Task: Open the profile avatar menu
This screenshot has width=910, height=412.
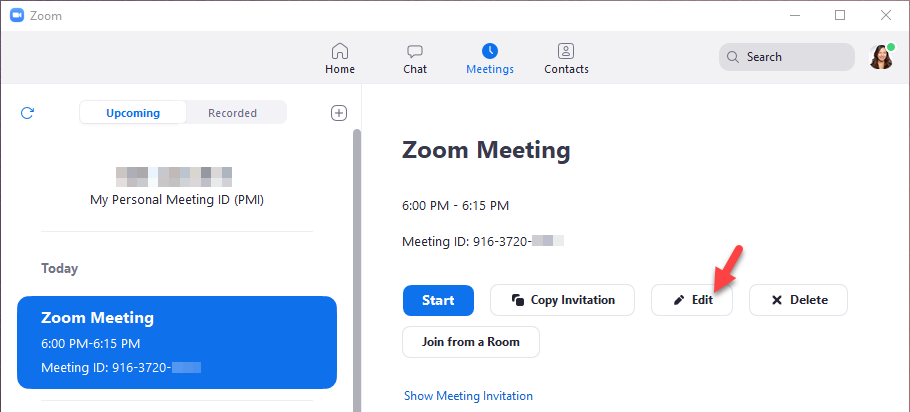Action: click(881, 57)
